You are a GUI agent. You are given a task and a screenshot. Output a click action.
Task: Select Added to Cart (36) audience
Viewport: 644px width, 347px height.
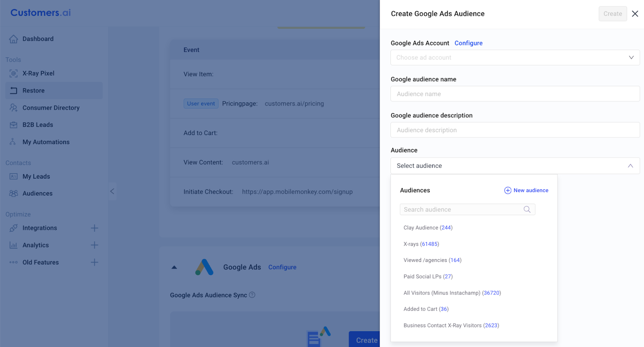click(426, 309)
